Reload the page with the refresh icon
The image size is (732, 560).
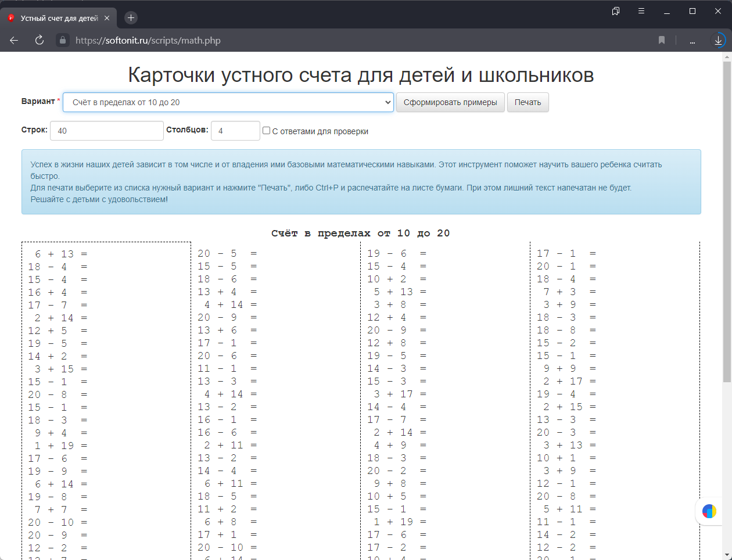pos(40,40)
